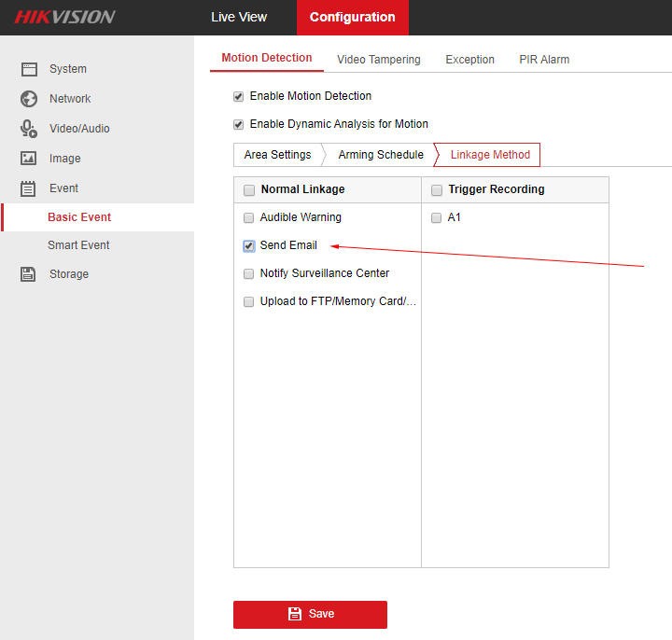
Task: Open Live View from top bar
Action: (239, 17)
